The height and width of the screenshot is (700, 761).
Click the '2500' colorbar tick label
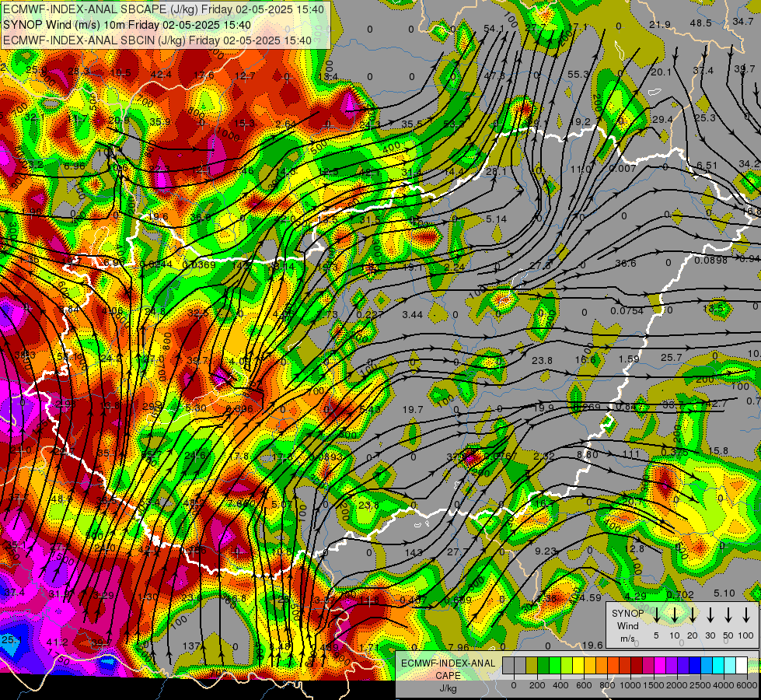tap(700, 685)
